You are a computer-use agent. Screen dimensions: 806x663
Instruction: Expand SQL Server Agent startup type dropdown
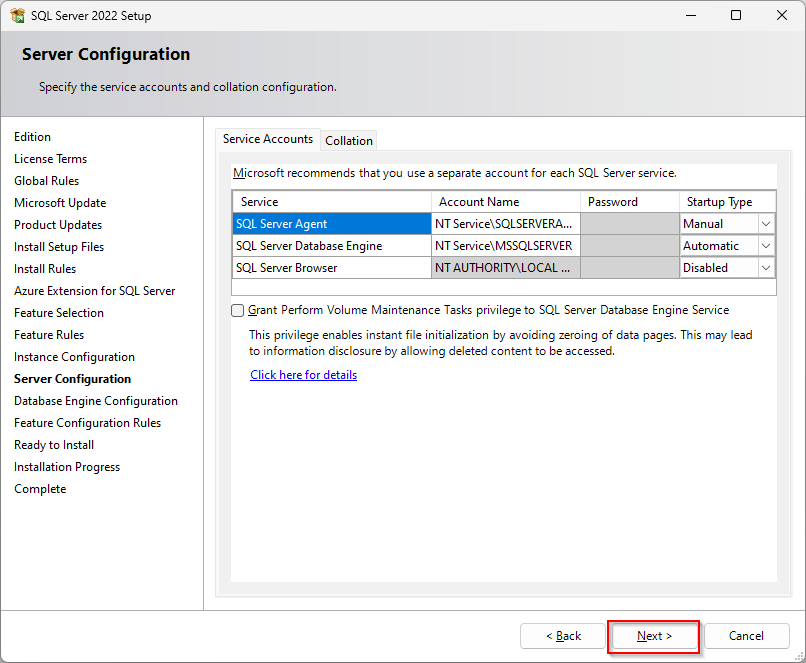[x=766, y=224]
